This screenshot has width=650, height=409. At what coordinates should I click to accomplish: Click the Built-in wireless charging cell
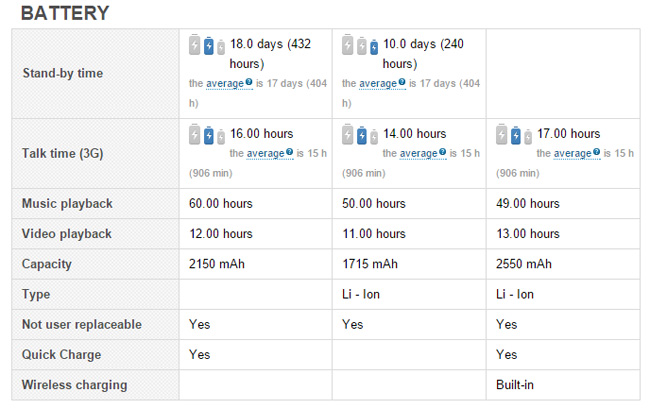click(x=515, y=384)
